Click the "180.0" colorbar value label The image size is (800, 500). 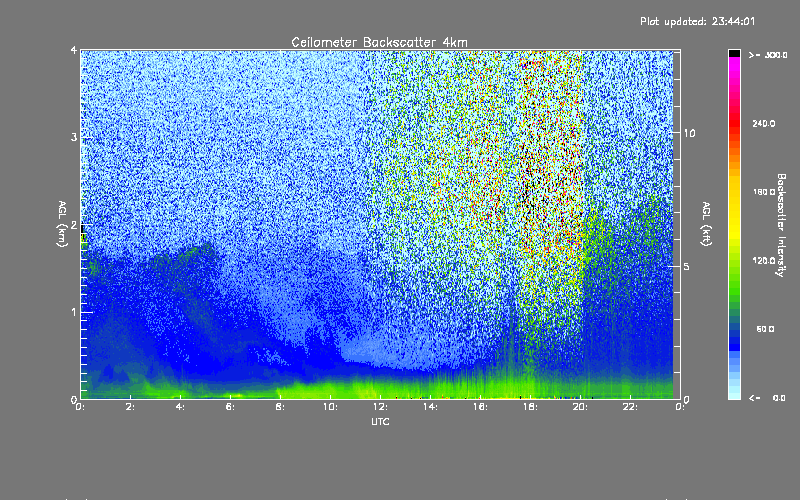point(764,192)
